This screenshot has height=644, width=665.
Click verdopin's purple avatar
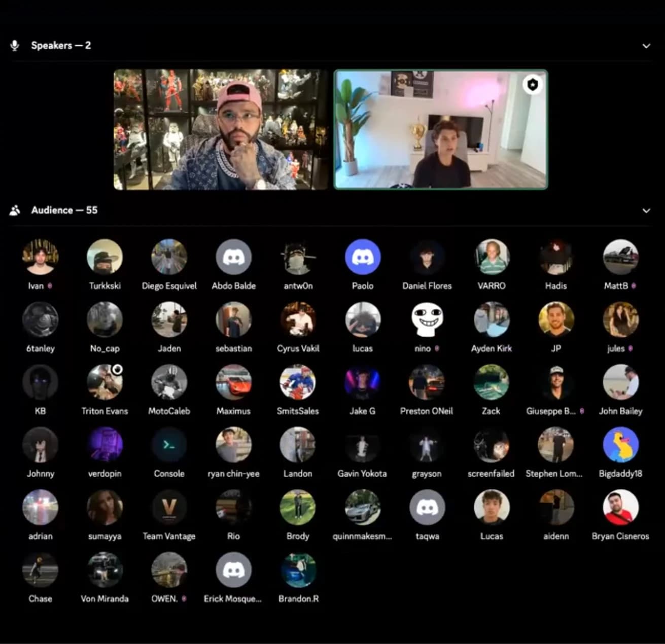point(105,445)
